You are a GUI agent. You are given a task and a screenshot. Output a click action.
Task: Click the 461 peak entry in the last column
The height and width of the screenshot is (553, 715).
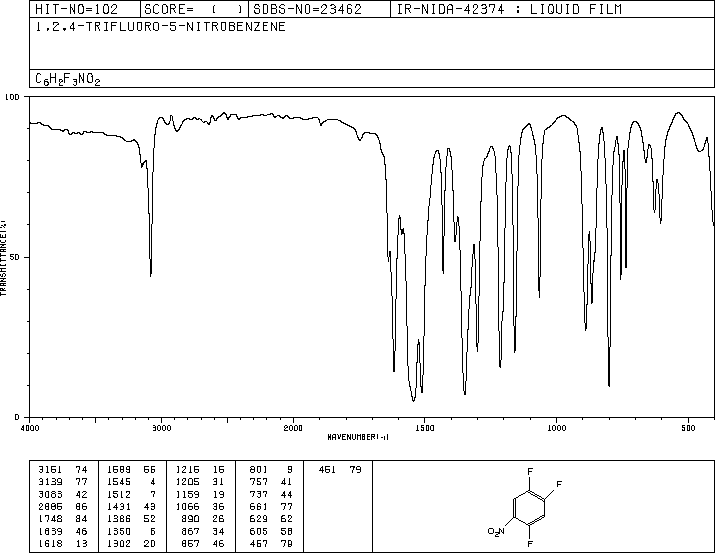(340, 470)
